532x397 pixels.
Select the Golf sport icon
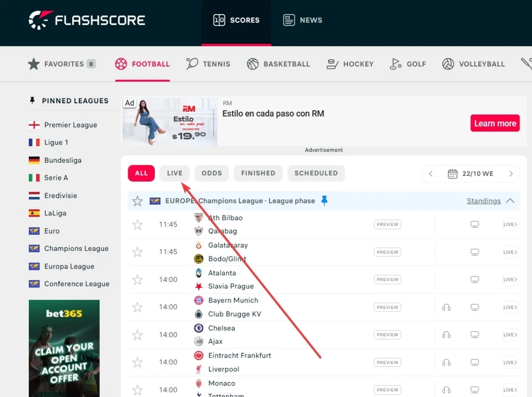click(395, 64)
